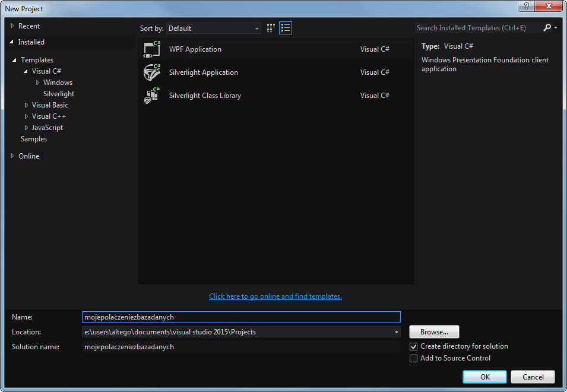
Task: Collapse the Installed section
Action: 11,42
